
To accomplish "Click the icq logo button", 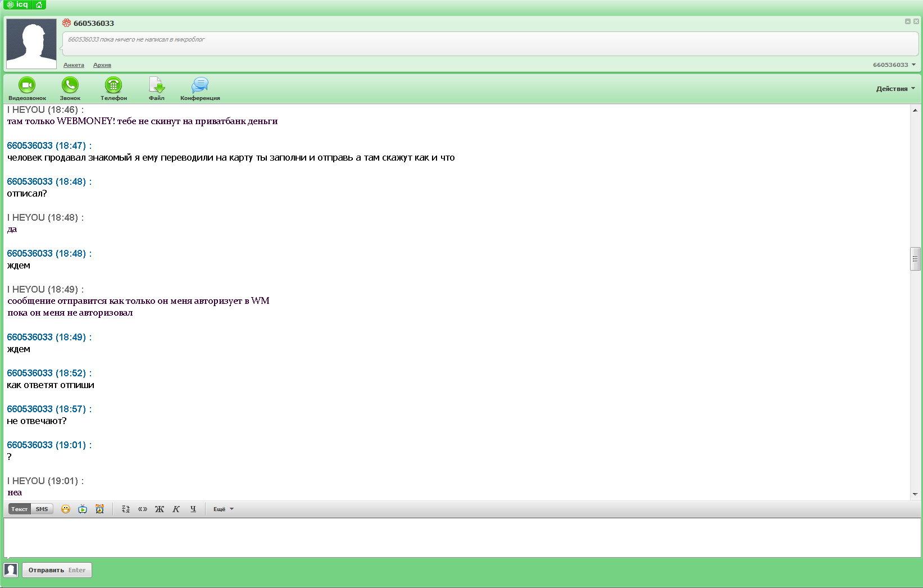I will tap(17, 4).
